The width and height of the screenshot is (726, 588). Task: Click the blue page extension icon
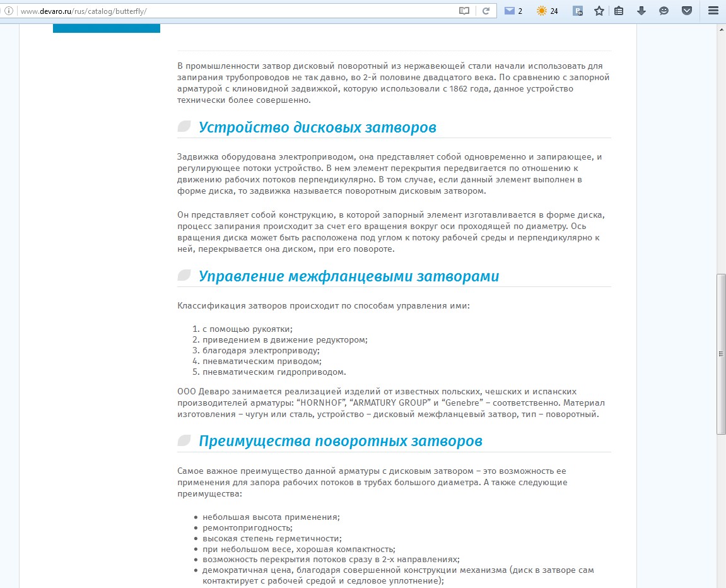[577, 11]
